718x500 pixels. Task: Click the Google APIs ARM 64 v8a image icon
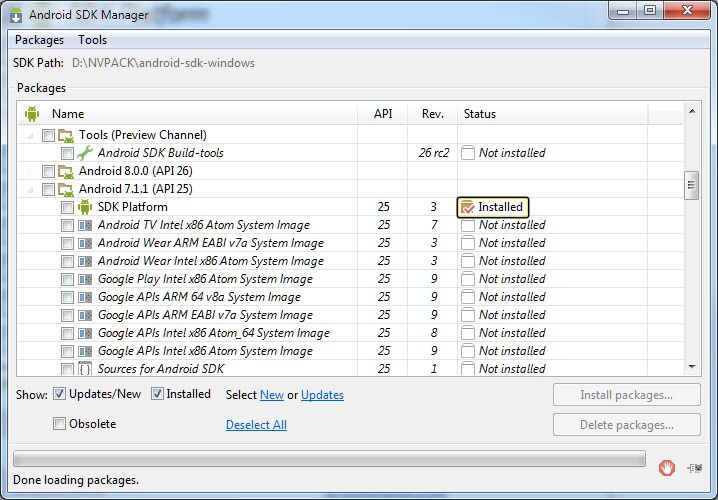(85, 297)
